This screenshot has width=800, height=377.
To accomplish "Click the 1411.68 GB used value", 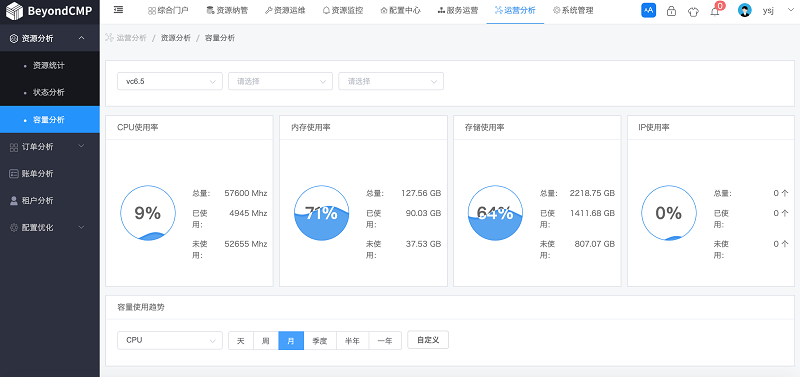I will pos(592,213).
